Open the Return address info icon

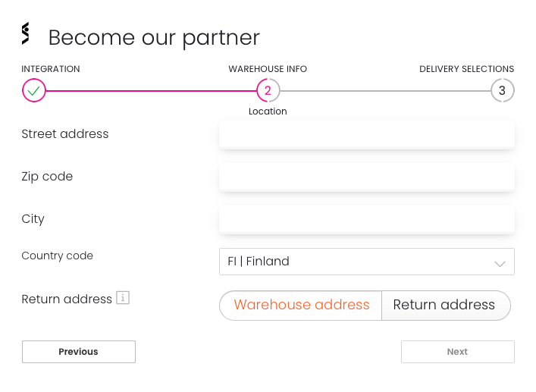pos(123,298)
